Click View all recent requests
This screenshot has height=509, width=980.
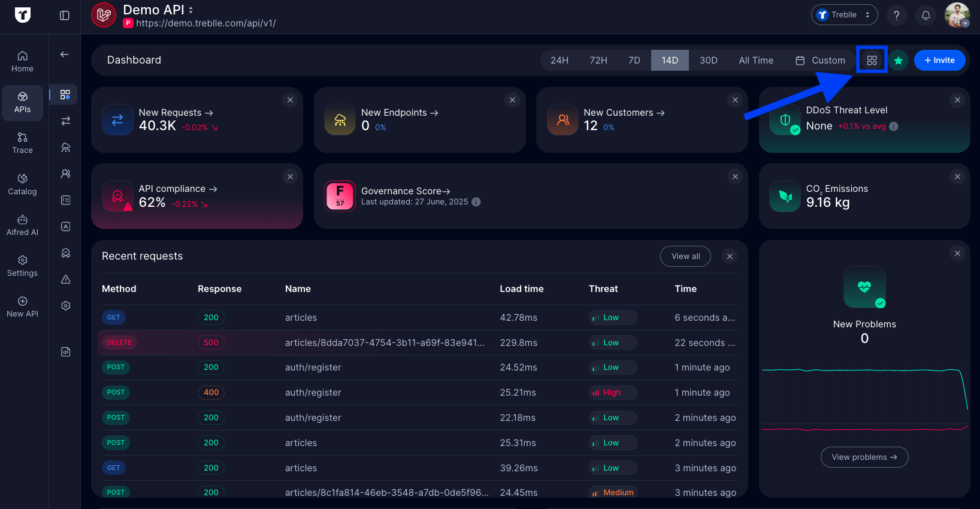click(685, 256)
